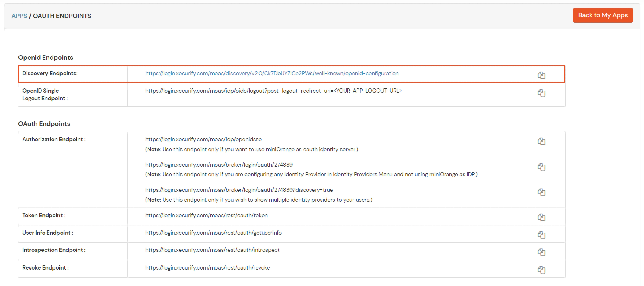Screen dimensions: 644x286
Task: Click the OAUTH ENDPOINTS breadcrumb text
Action: point(62,16)
